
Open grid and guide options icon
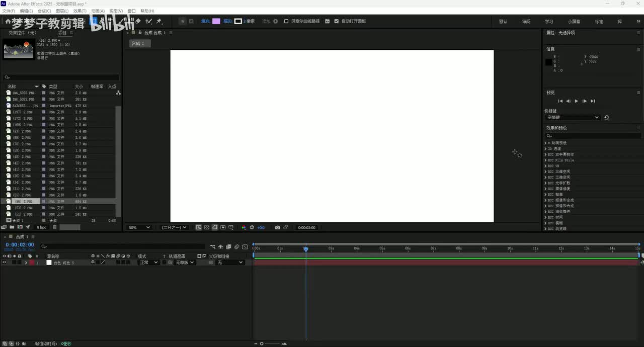(x=231, y=227)
